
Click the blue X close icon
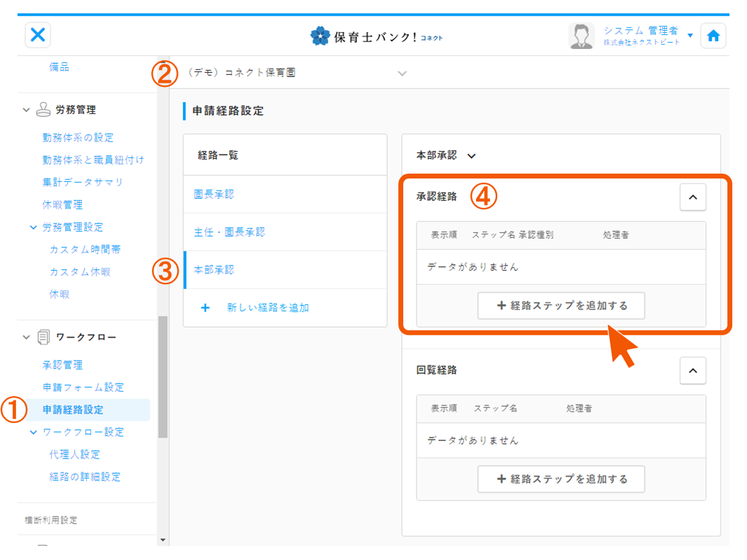(38, 35)
